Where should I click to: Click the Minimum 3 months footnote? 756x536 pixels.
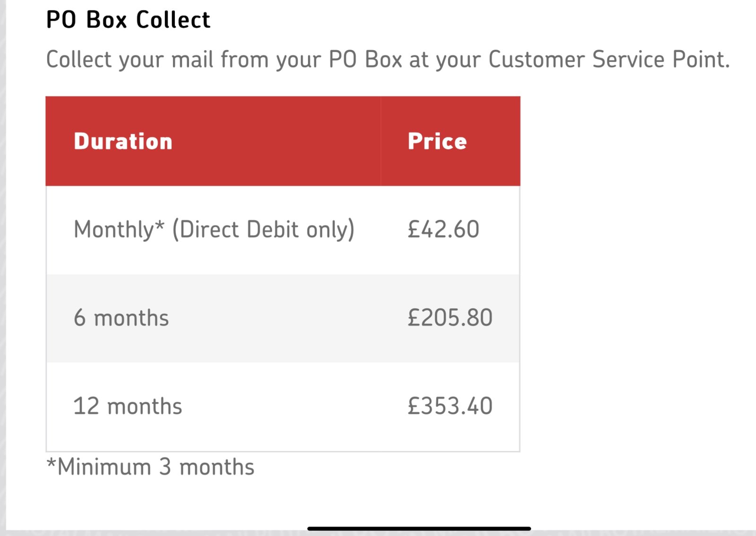150,467
